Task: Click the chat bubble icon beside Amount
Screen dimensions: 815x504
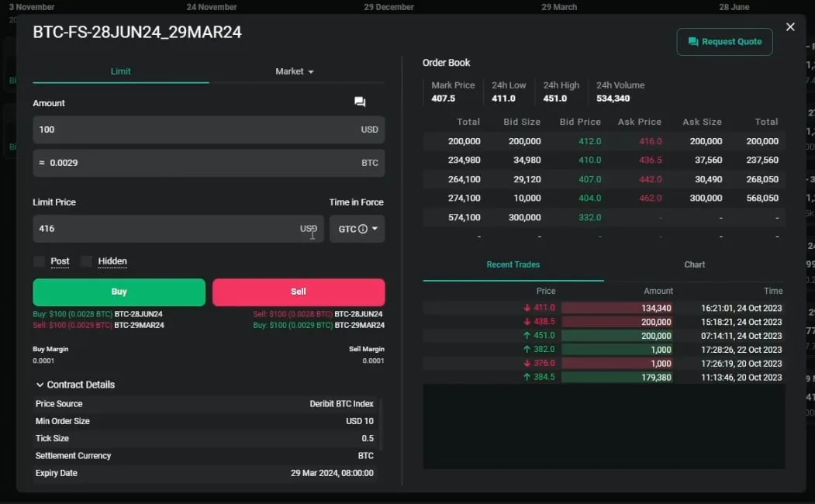Action: pos(360,102)
